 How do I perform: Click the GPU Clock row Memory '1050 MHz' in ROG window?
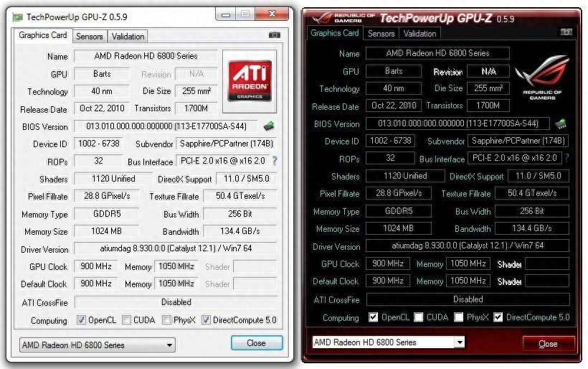(468, 263)
